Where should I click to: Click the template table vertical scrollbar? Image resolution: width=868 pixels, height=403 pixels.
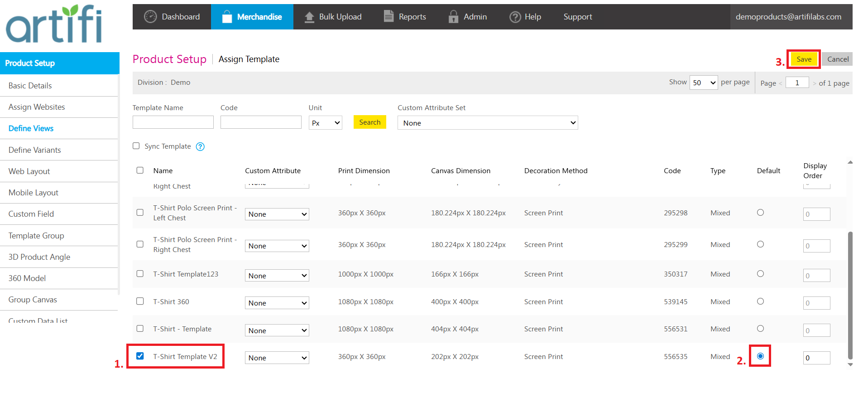850,296
